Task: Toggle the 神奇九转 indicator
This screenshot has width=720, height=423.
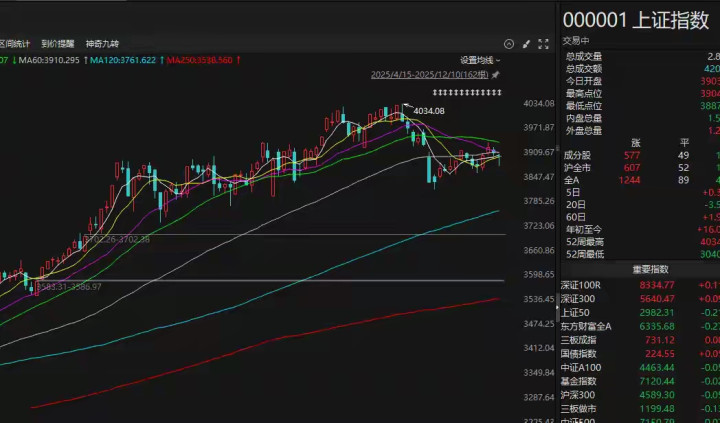Action: point(102,44)
